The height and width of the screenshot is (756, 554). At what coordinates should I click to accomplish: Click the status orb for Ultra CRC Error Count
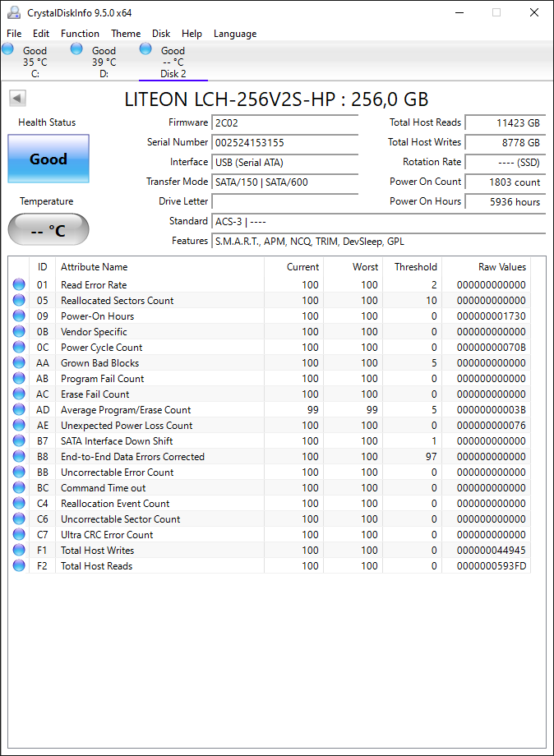point(19,534)
